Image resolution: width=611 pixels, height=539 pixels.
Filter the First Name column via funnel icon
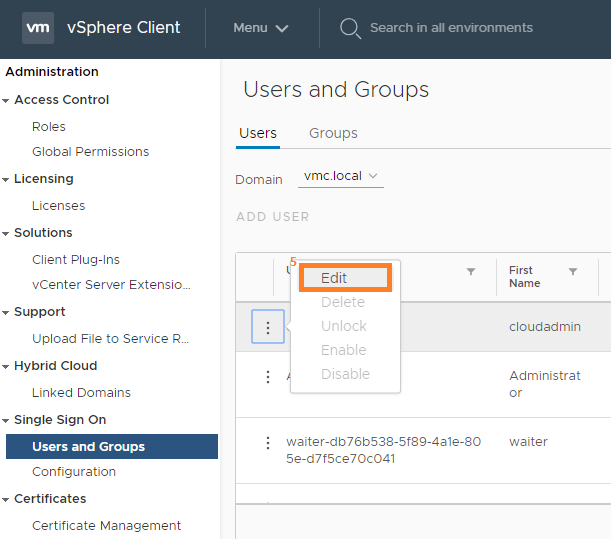(572, 271)
